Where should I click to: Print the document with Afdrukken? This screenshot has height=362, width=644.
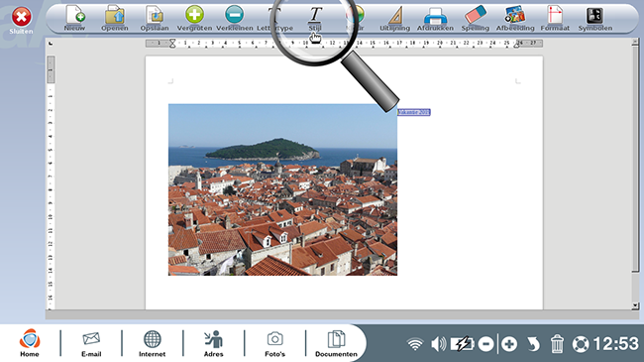tap(435, 18)
